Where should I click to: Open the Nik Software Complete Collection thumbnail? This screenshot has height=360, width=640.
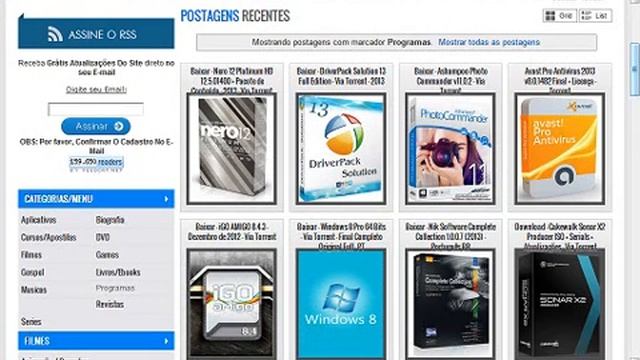451,304
